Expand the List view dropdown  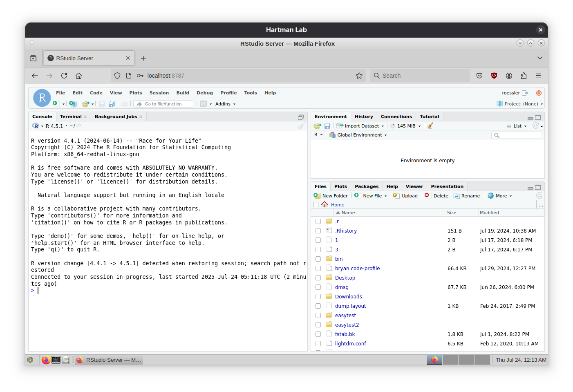pyautogui.click(x=517, y=125)
